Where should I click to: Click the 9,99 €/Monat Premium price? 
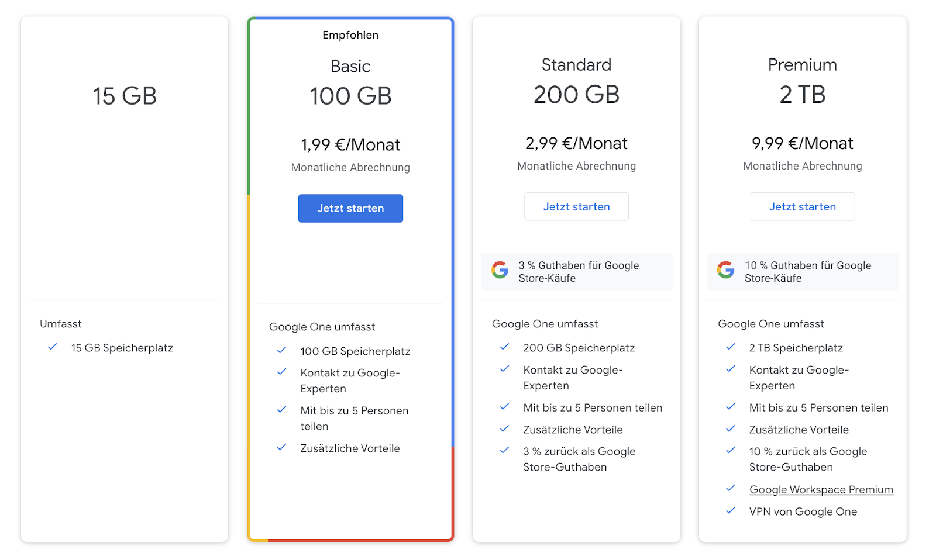[x=802, y=143]
